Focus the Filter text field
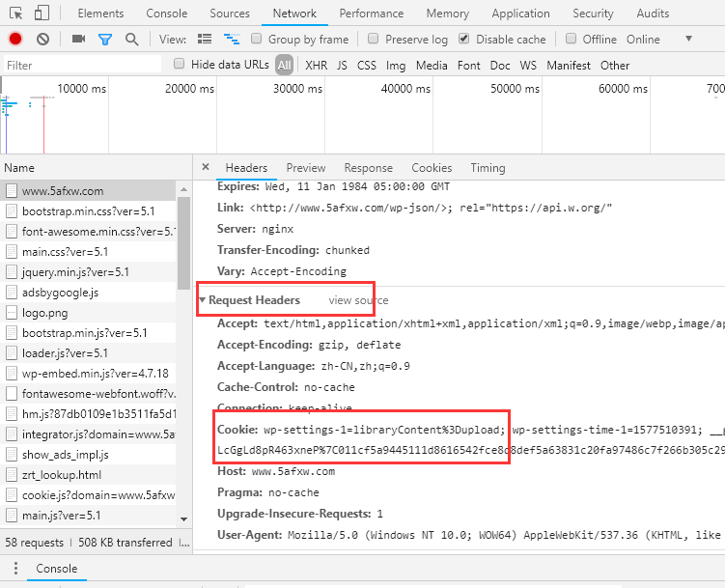 (82, 65)
